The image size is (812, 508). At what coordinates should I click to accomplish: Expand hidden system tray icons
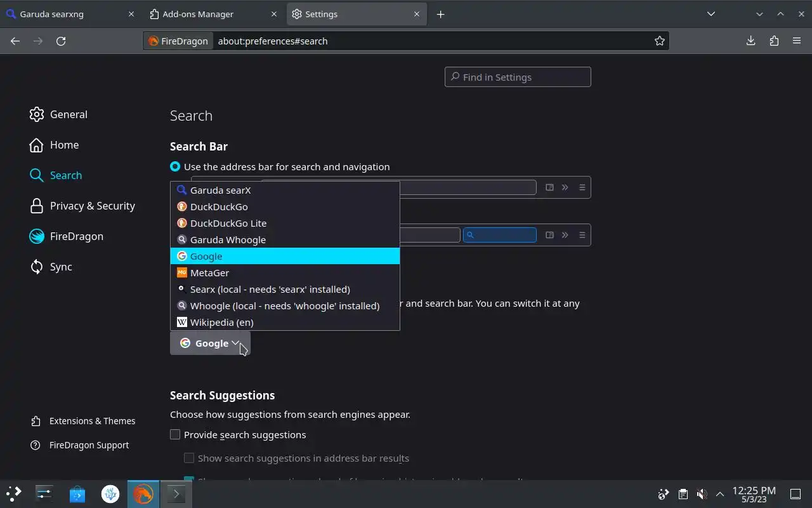pyautogui.click(x=720, y=493)
